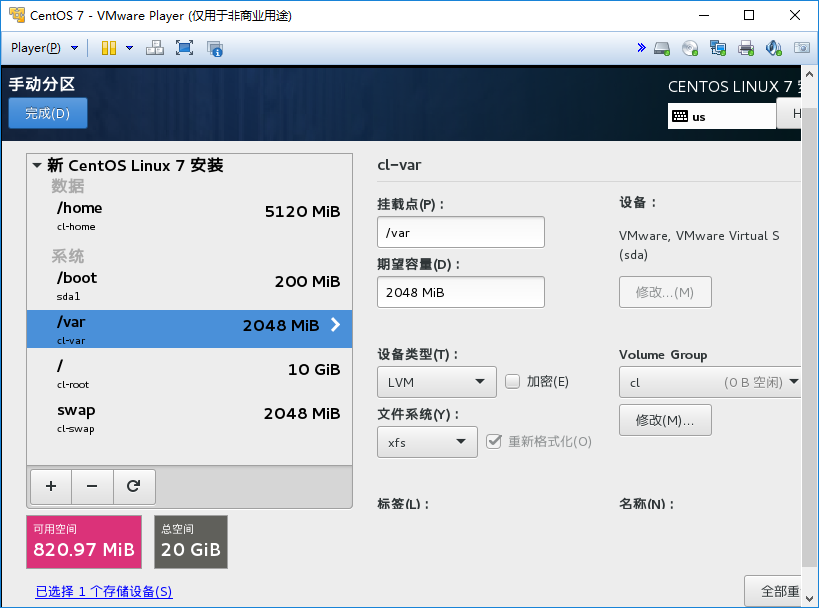Click the 200 MiB size value

(308, 282)
